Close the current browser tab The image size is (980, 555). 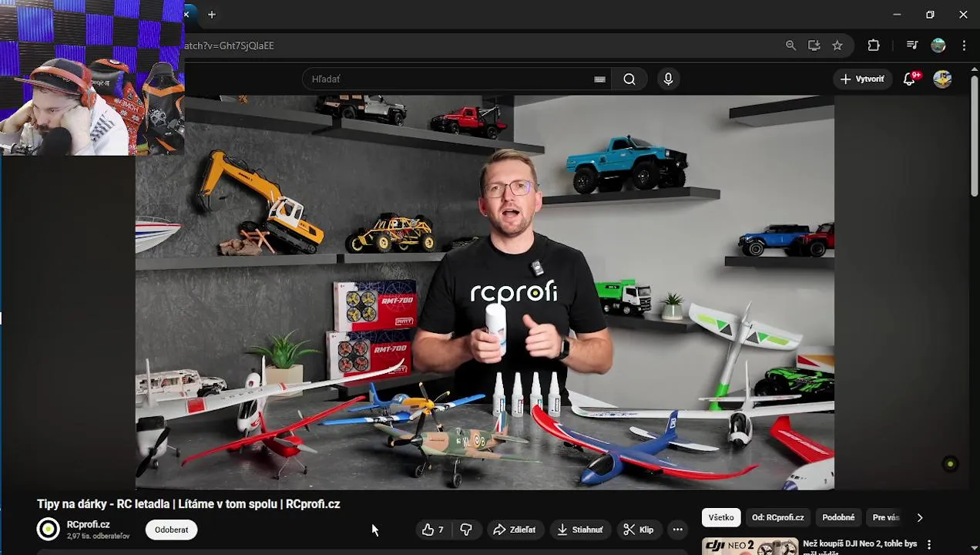(x=186, y=15)
